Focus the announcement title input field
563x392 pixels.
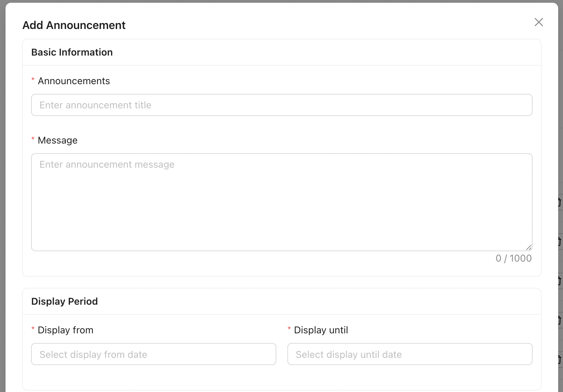click(281, 105)
